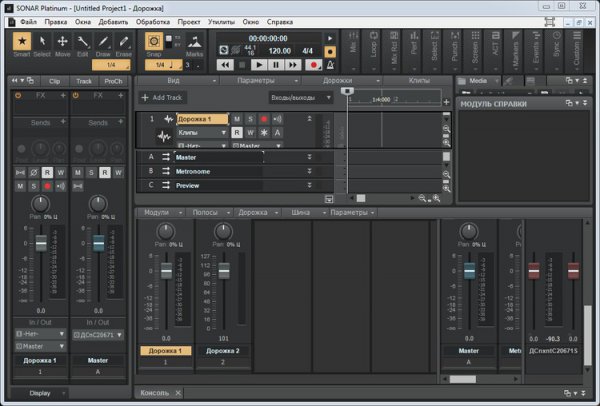Select the Move tool
The image size is (600, 406).
(x=63, y=41)
